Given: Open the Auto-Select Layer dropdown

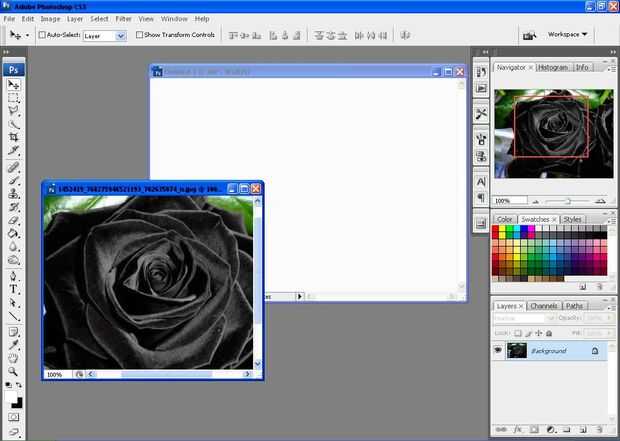Looking at the screenshot, I should tap(121, 36).
